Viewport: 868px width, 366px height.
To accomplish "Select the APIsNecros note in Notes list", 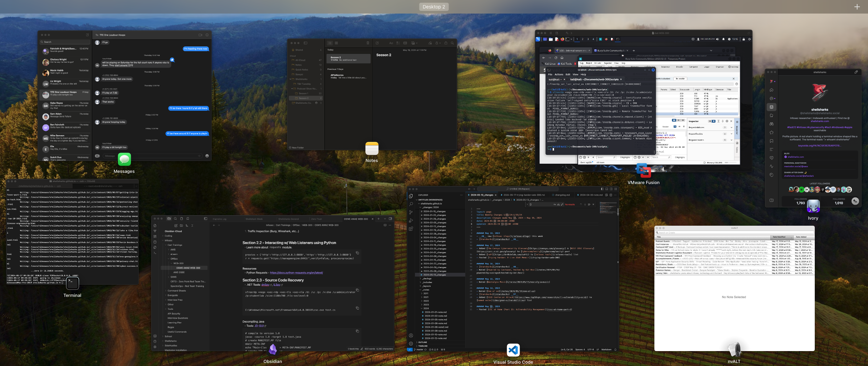I will click(348, 76).
